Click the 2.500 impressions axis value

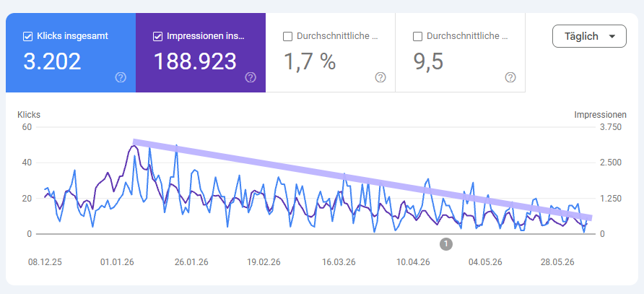[611, 163]
